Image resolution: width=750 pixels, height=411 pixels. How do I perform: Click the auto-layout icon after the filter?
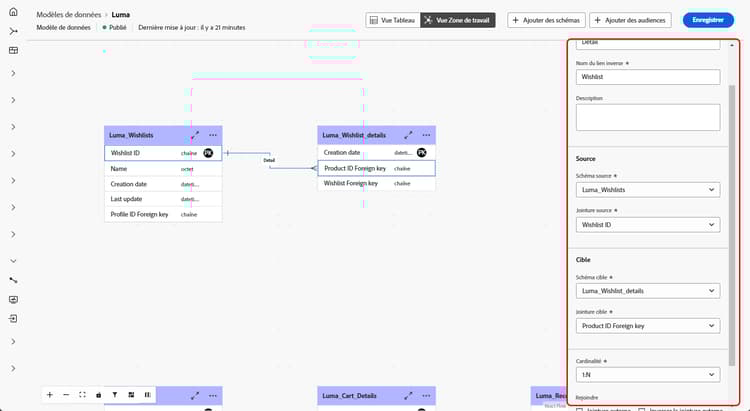click(x=131, y=395)
